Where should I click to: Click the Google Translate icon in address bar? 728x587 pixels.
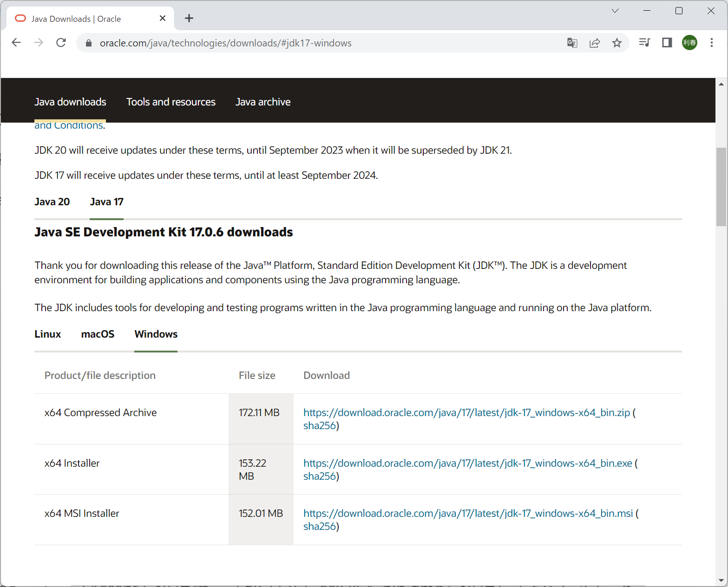click(x=572, y=43)
